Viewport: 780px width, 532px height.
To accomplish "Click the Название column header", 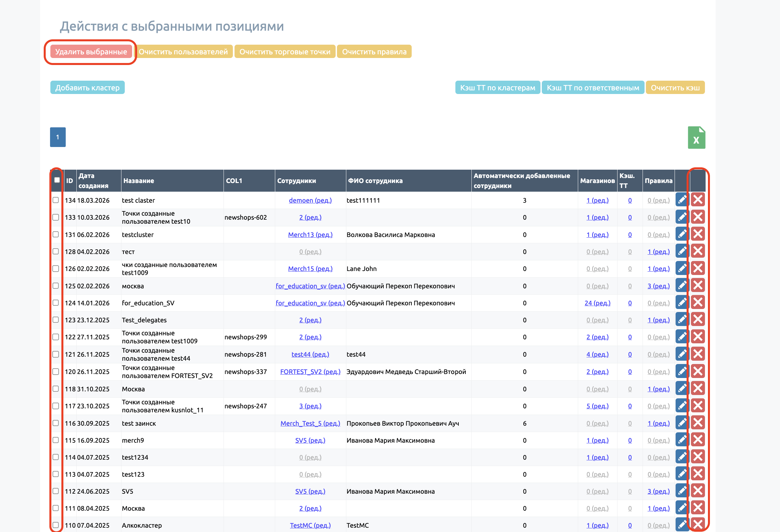I will 138,181.
